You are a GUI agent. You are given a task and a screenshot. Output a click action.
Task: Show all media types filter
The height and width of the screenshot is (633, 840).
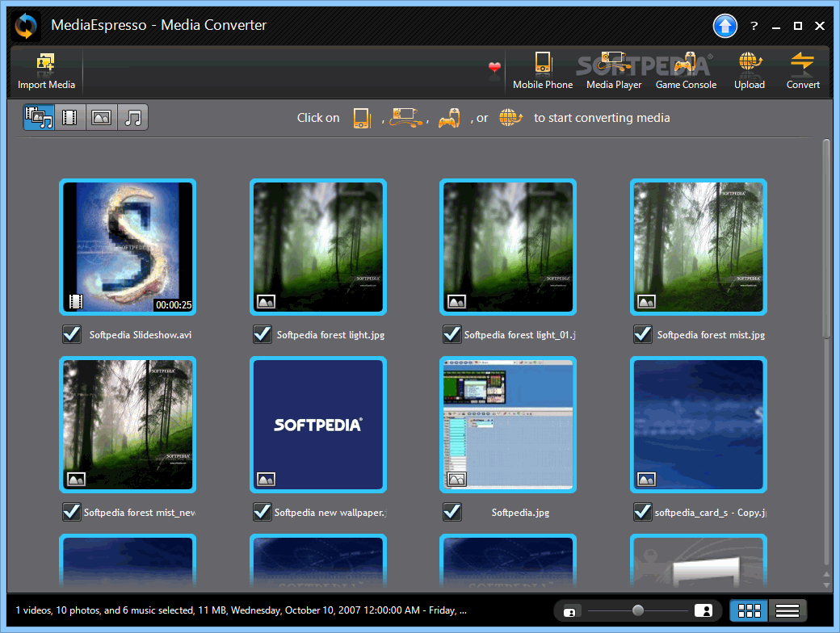click(39, 117)
